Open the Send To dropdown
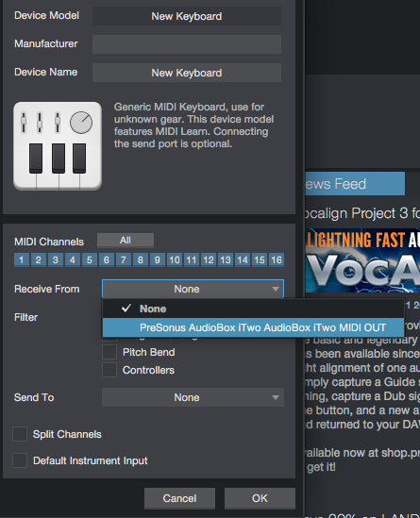Screen dimensions: 420x518 pyautogui.click(x=193, y=397)
